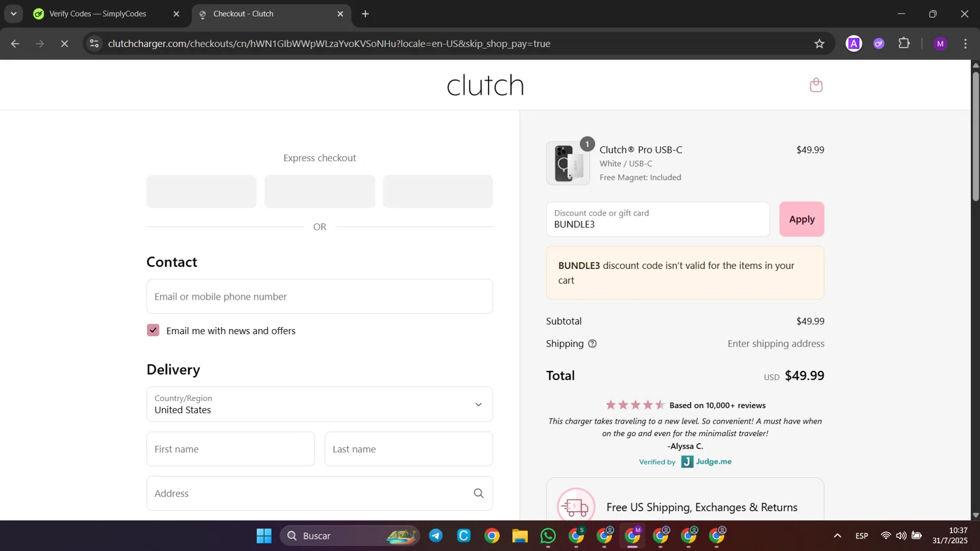Click the browser address bar URL

[329, 44]
